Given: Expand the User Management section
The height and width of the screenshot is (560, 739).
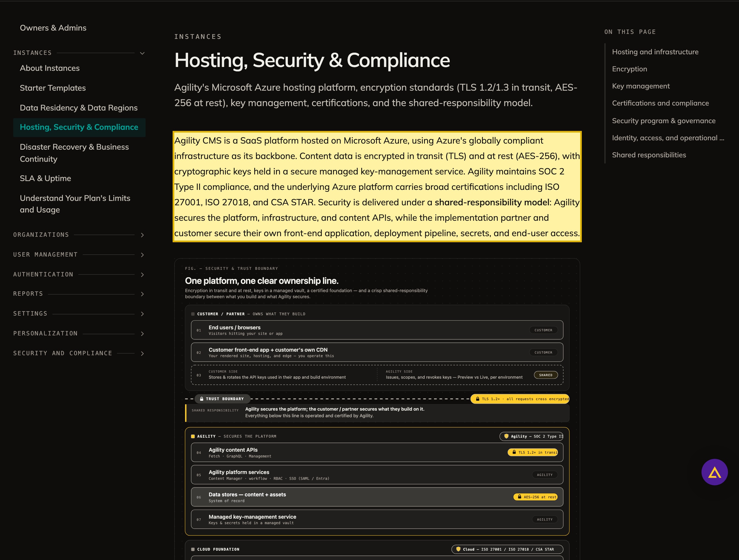Looking at the screenshot, I should pos(142,255).
